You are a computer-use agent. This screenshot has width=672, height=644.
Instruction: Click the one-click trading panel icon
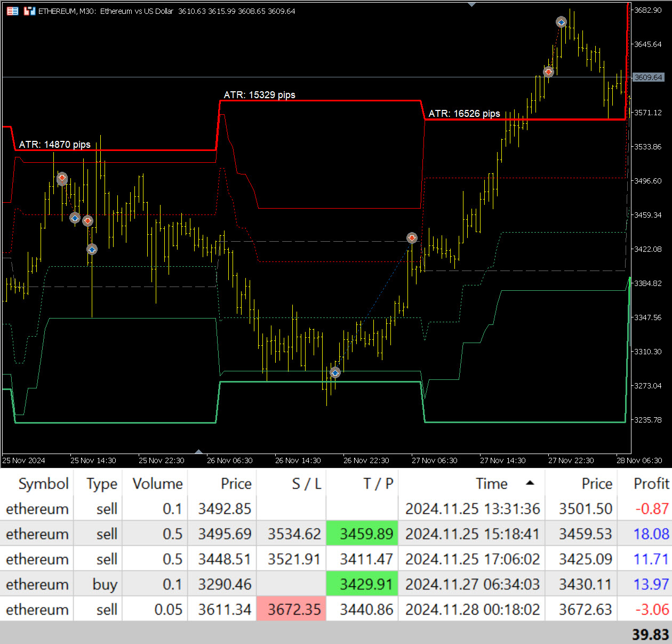click(12, 11)
